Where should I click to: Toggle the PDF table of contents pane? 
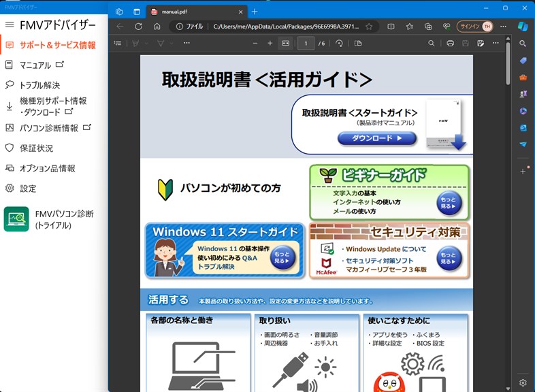coord(118,43)
